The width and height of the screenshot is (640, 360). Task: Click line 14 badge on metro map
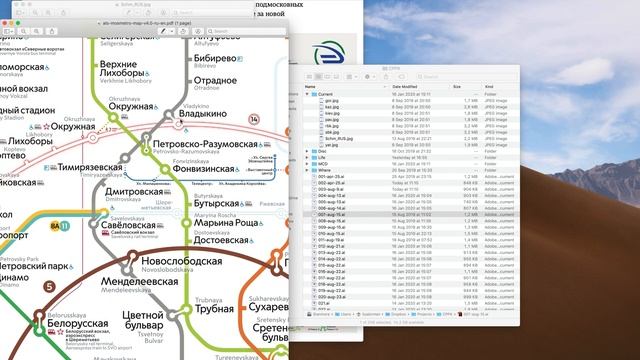254,119
